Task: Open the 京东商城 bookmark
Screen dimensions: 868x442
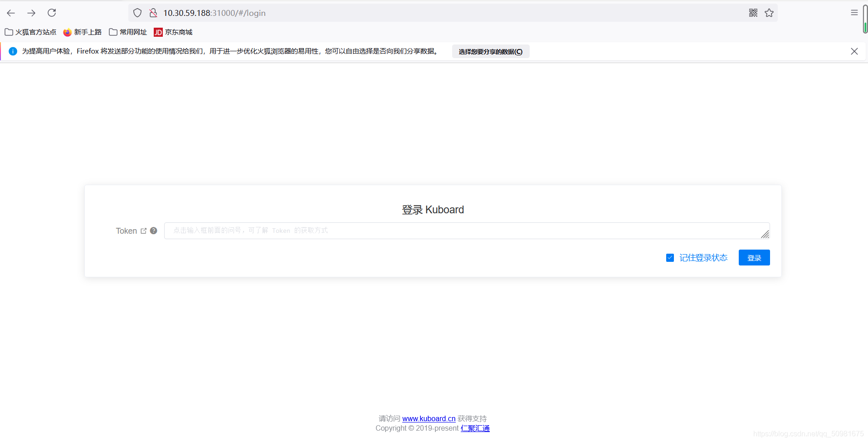Action: coord(173,32)
